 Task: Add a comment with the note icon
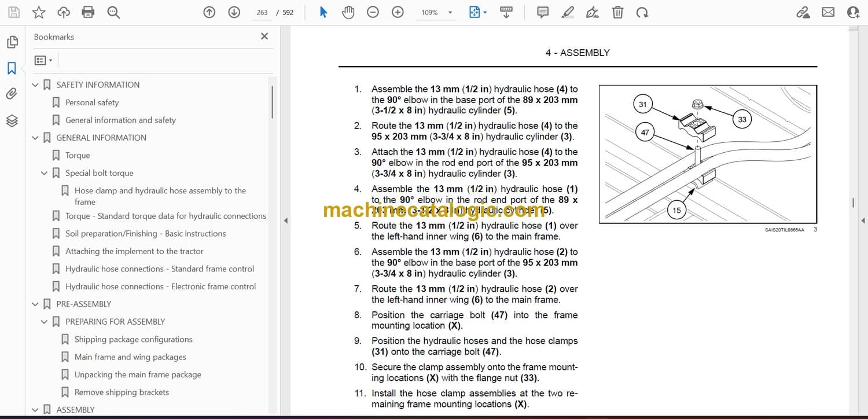click(x=543, y=12)
